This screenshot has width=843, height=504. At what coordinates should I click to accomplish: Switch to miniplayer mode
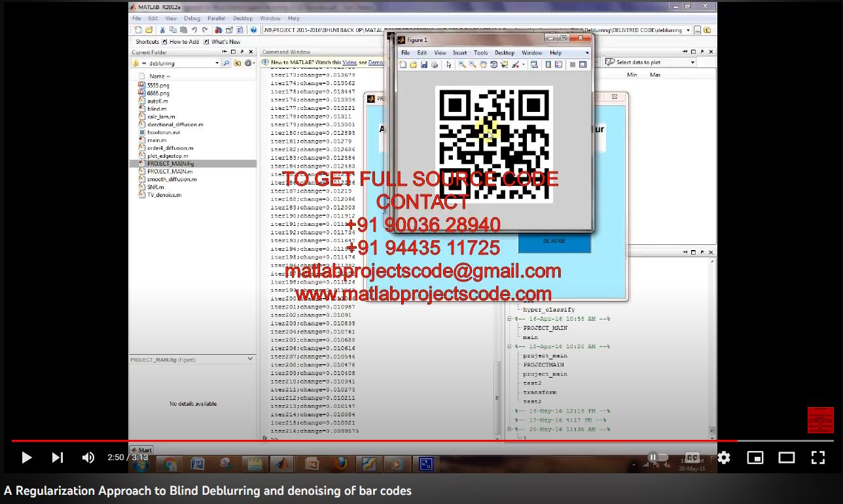[x=755, y=458]
